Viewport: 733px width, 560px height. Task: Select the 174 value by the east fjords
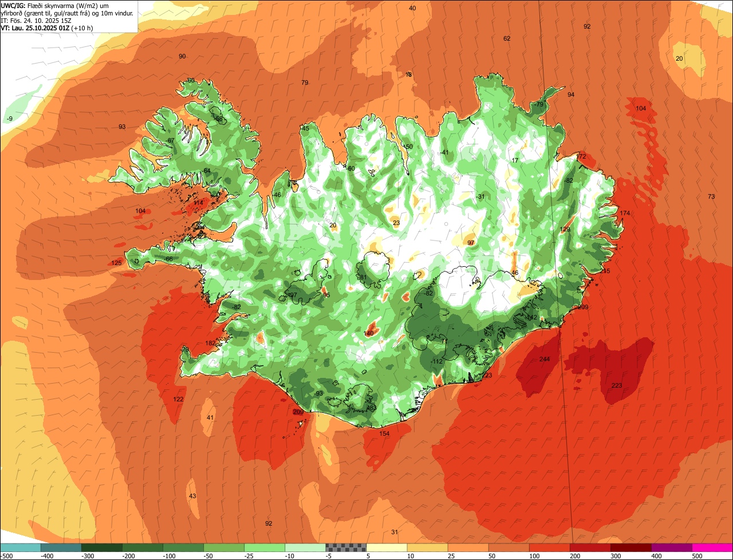(625, 213)
